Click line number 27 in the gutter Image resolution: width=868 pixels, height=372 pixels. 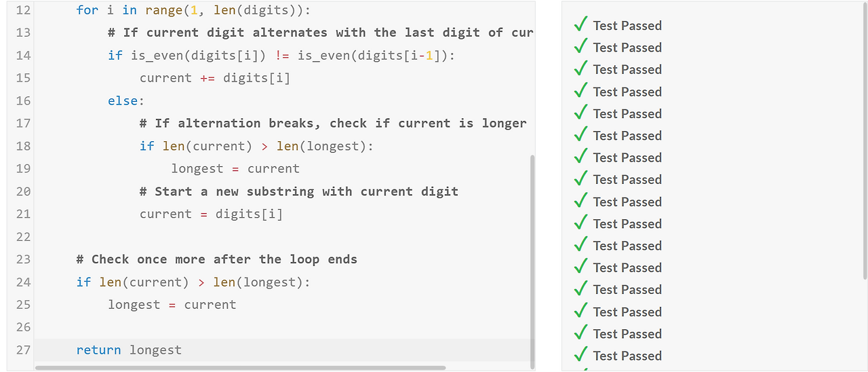[x=23, y=350]
